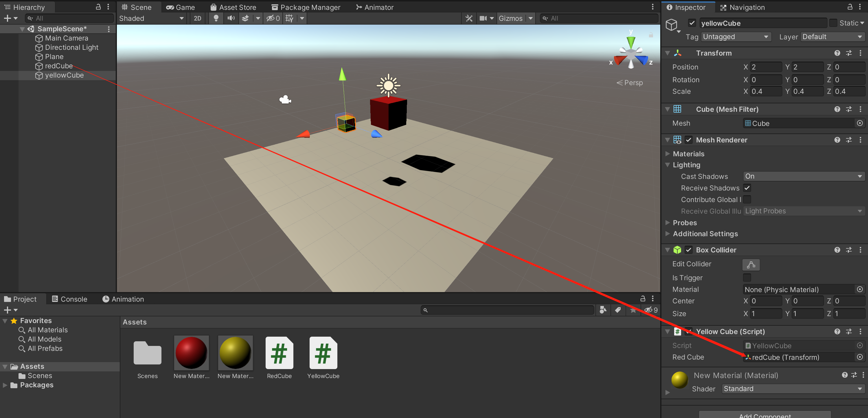This screenshot has width=868, height=418.
Task: Toggle 2D view mode in Scene toolbar
Action: 197,18
